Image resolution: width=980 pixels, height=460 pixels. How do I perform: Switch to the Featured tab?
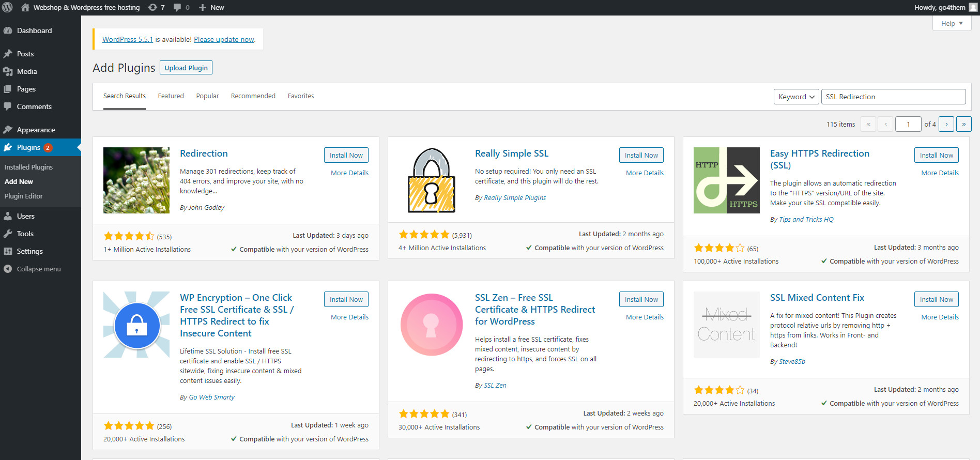(171, 96)
